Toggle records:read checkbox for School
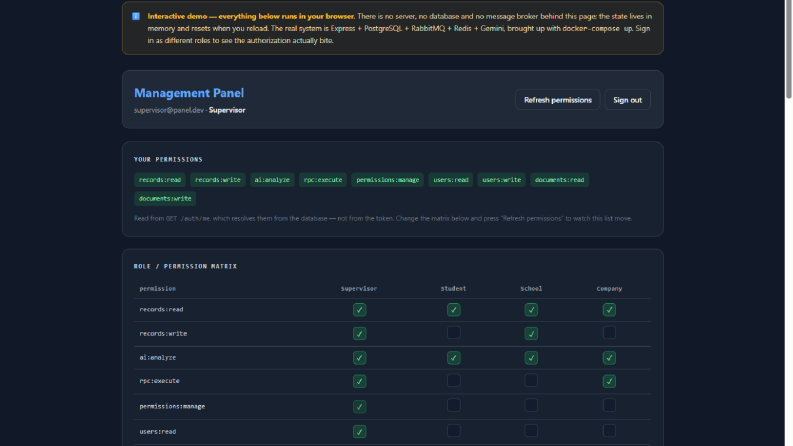793x446 pixels. [531, 309]
